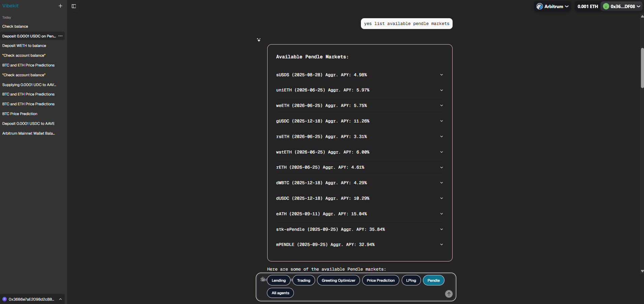Expand the uniETH (2026-06-25) market
The image size is (644, 304).
[x=360, y=90]
